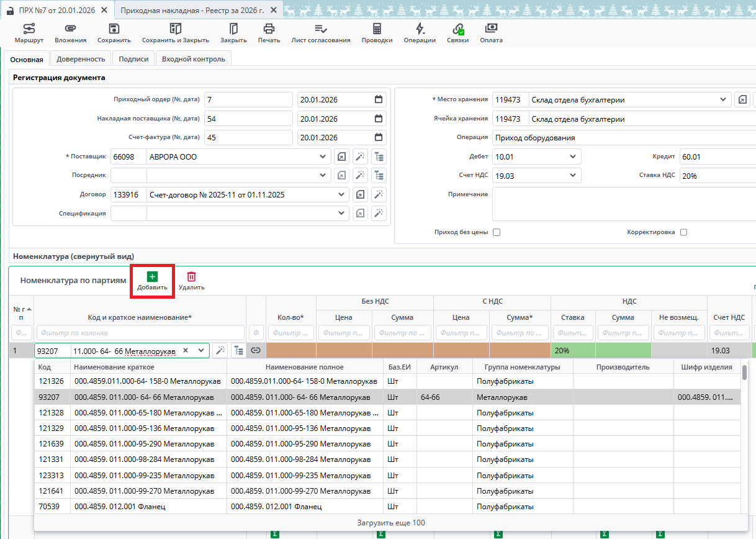Click Загрузить еще 100 to load more

click(391, 523)
